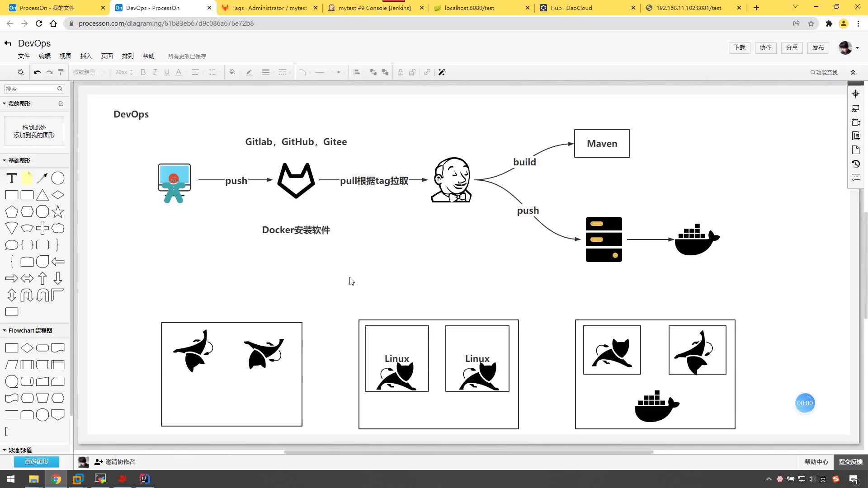Screen dimensions: 868x488
Task: Switch to the mytest #9 Console Jenkins tab
Action: click(375, 8)
